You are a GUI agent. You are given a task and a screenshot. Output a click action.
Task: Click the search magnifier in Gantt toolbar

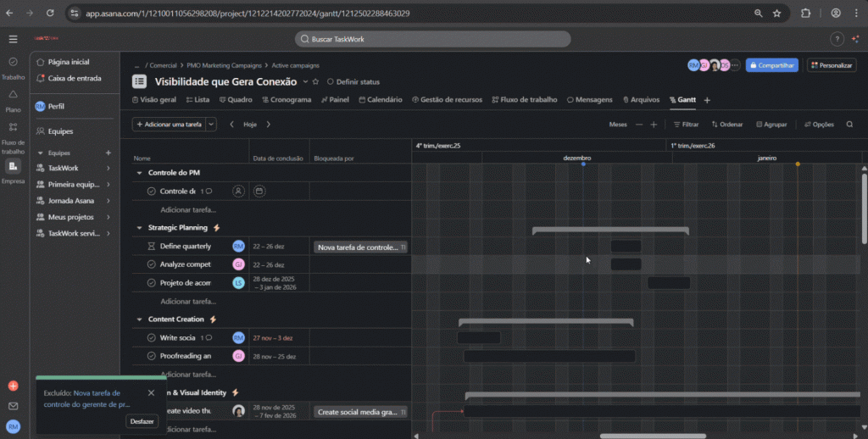[849, 125]
